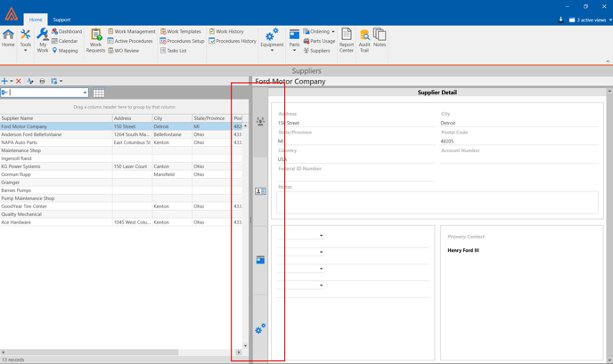Select parts icon in side strip

tap(260, 260)
